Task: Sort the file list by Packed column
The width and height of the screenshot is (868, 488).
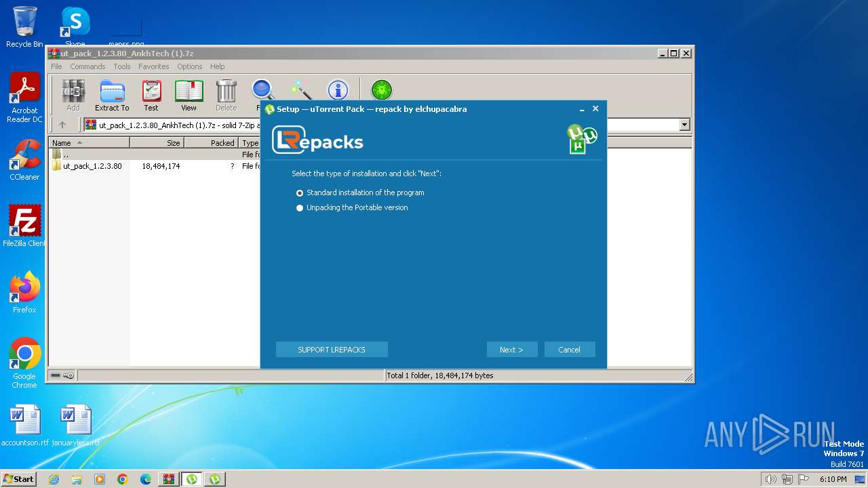Action: tap(212, 143)
